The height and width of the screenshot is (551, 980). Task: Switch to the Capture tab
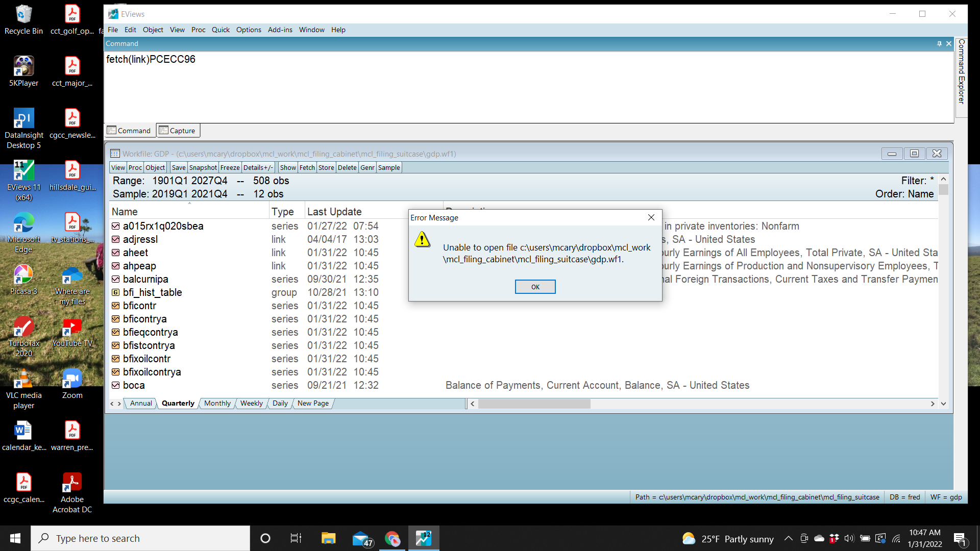click(x=178, y=131)
